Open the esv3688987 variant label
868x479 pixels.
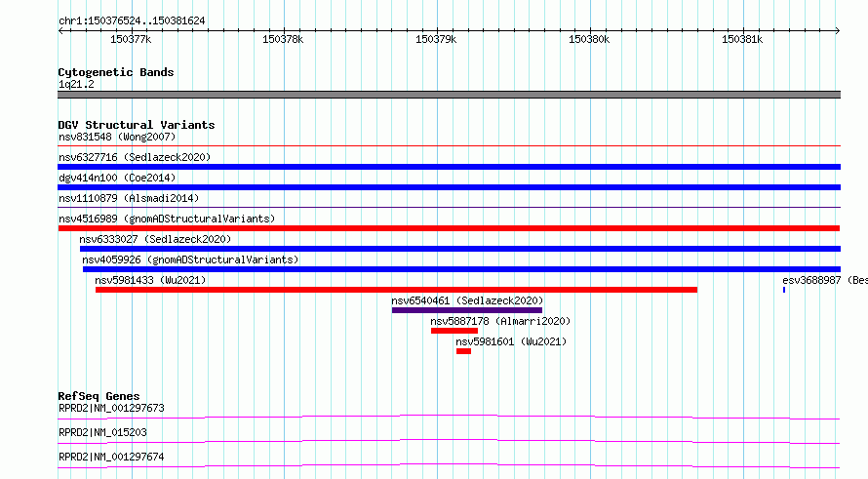tap(825, 280)
